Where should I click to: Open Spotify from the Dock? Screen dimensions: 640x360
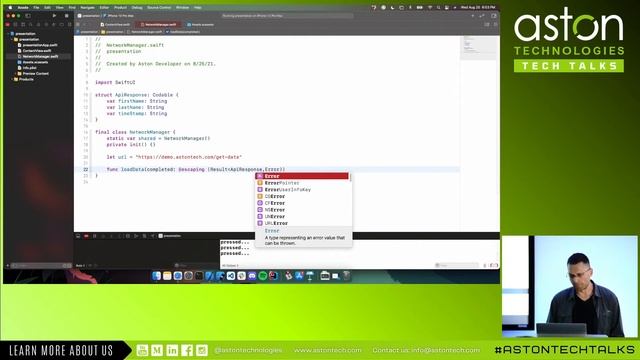tap(262, 276)
